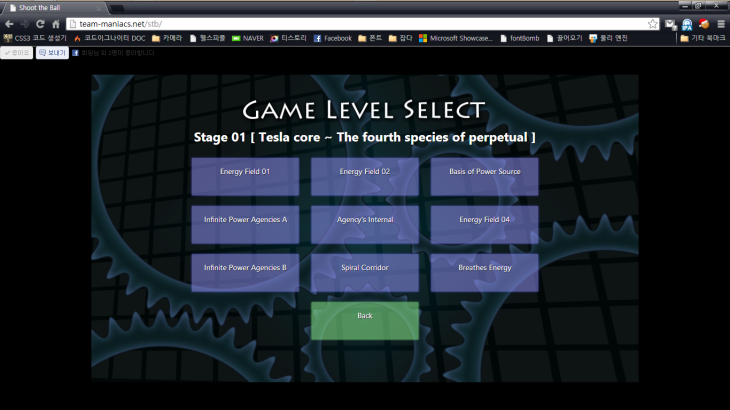Select the Breathes Energy level

484,273
